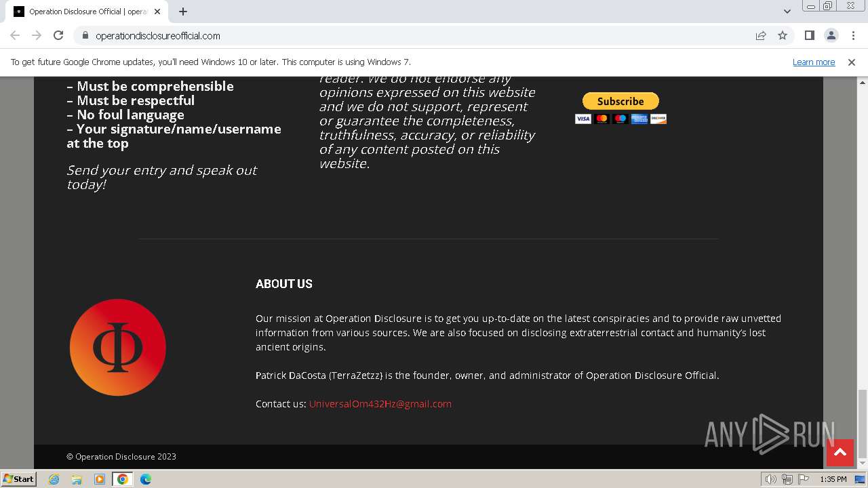Expand the tab search chevron

pyautogui.click(x=787, y=12)
